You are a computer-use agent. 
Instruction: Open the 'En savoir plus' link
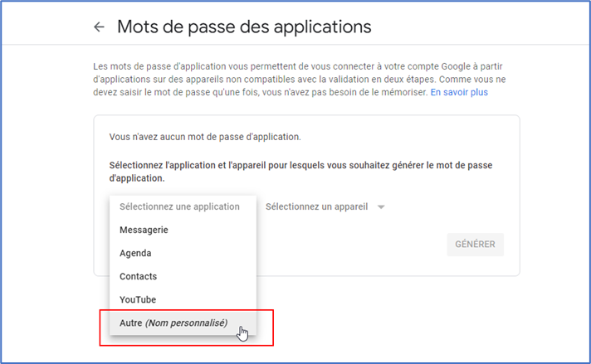pyautogui.click(x=459, y=92)
